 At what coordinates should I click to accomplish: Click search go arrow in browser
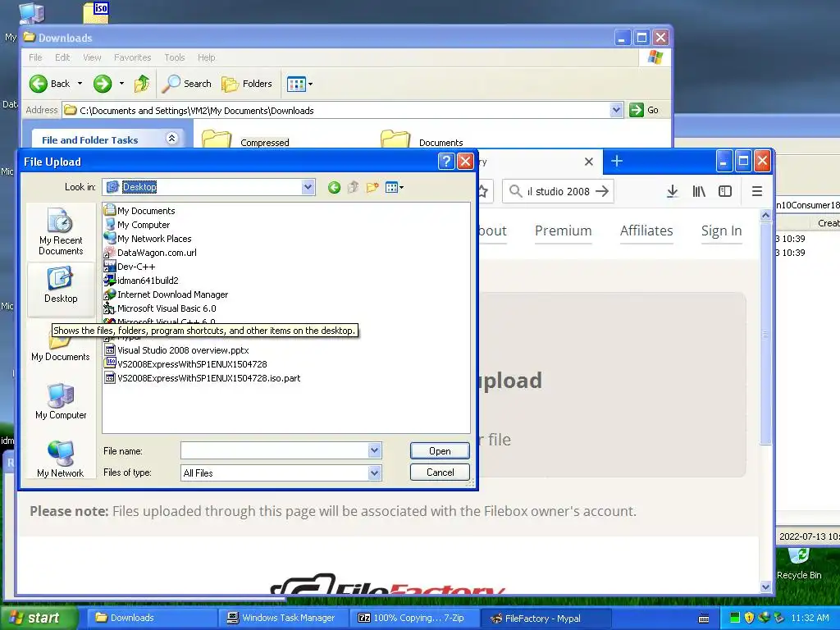(x=602, y=191)
